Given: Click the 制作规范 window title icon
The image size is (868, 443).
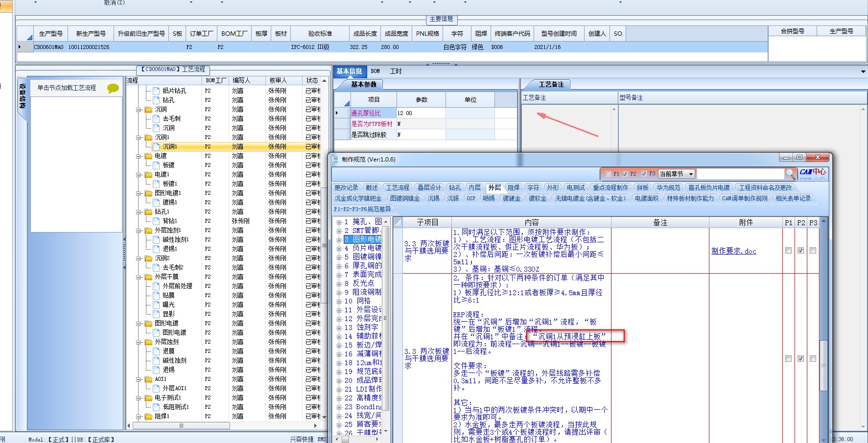Looking at the screenshot, I should coord(335,160).
